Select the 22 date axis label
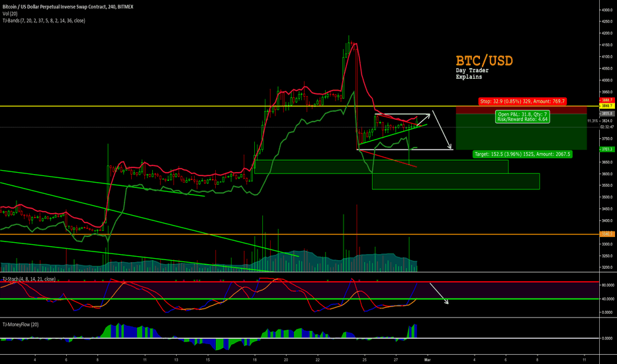Image resolution: width=617 pixels, height=364 pixels. click(x=318, y=359)
